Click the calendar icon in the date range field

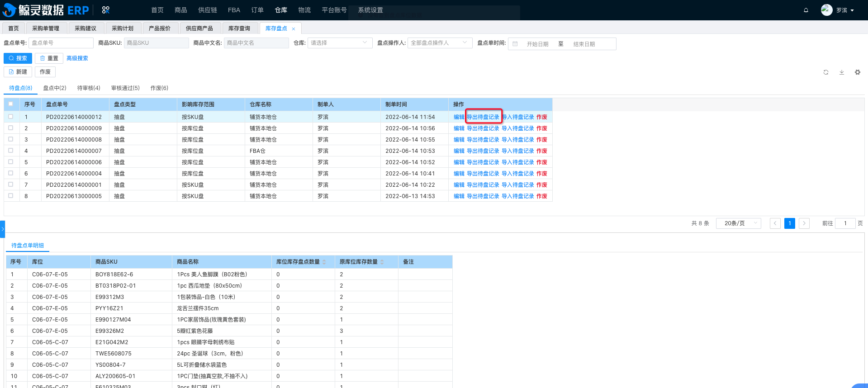pos(515,44)
